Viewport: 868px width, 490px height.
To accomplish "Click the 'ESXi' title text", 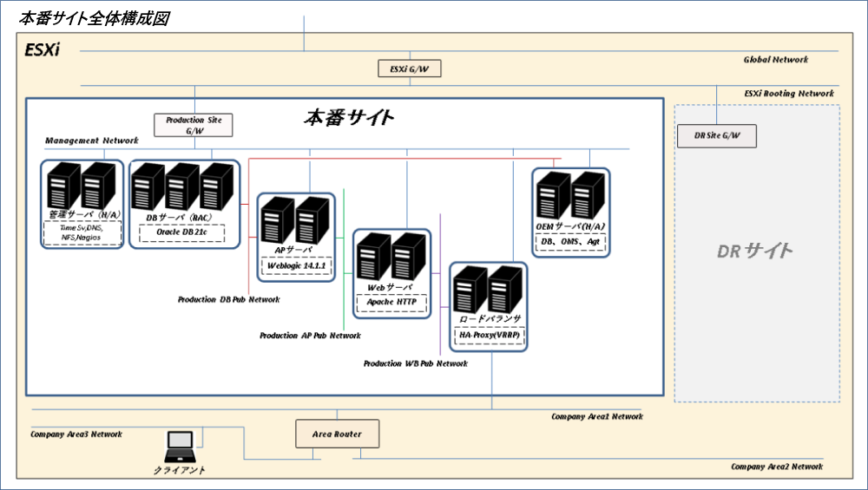I will [x=42, y=49].
